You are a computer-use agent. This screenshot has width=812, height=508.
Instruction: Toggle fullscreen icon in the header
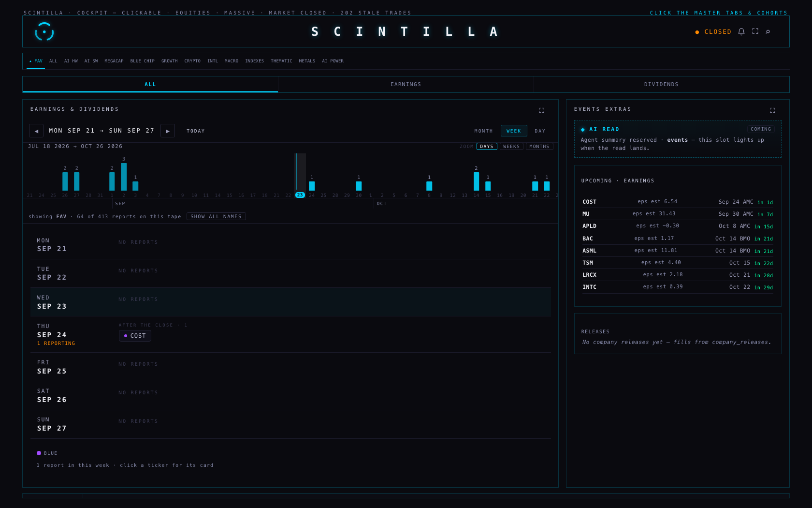point(755,31)
